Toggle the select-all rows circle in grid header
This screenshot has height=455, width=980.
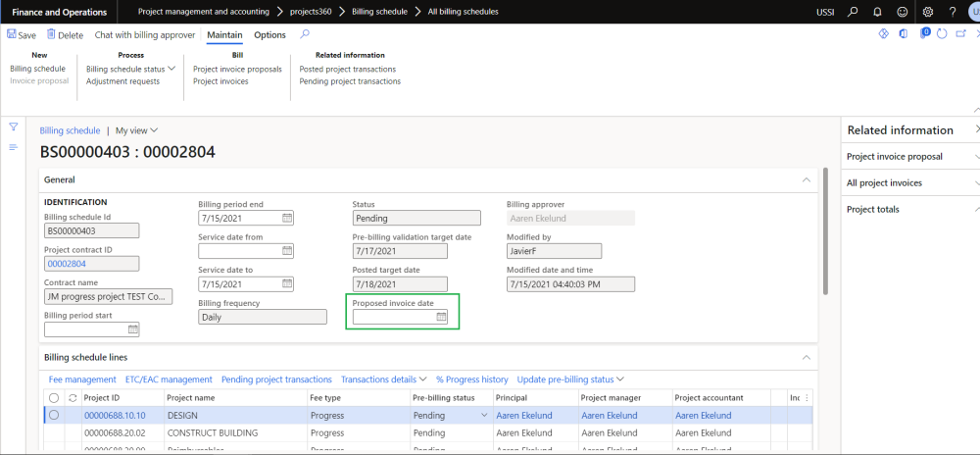(x=54, y=398)
